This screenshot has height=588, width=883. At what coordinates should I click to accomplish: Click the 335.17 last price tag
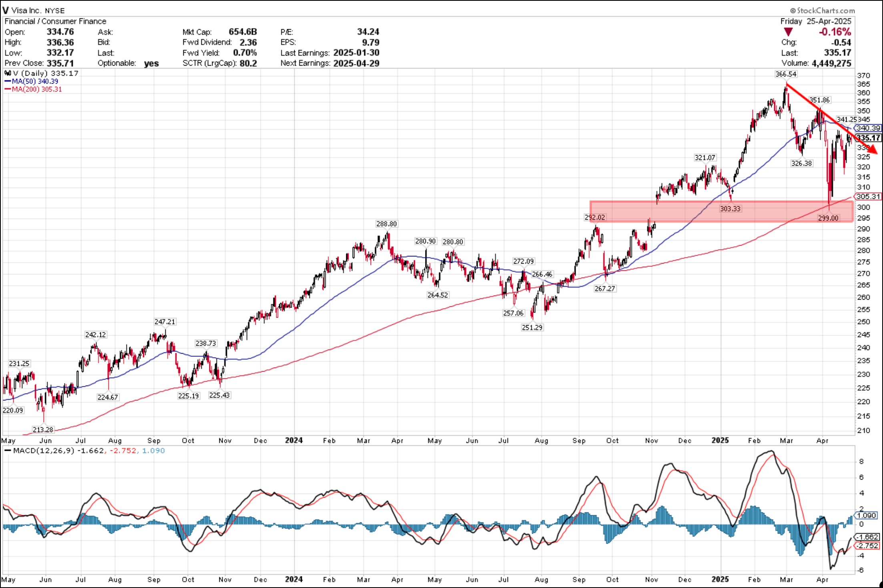coord(868,138)
